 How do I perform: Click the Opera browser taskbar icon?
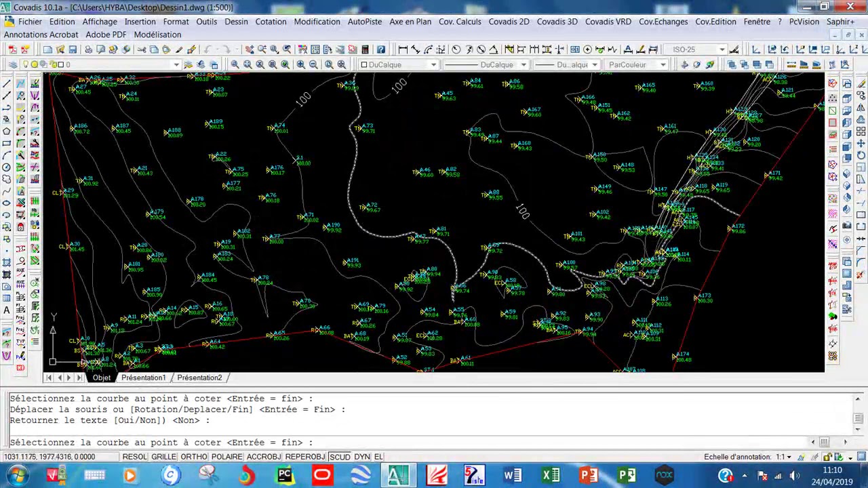click(x=321, y=475)
